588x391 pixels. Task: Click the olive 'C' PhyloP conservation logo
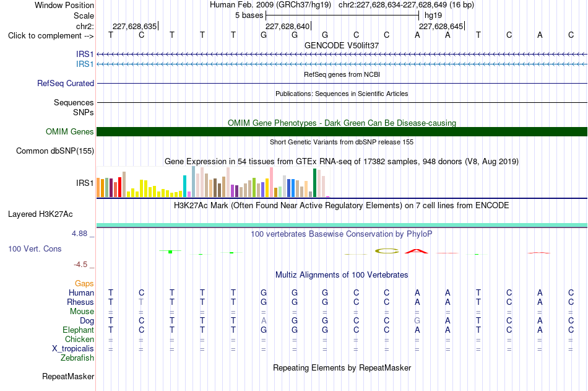(387, 251)
